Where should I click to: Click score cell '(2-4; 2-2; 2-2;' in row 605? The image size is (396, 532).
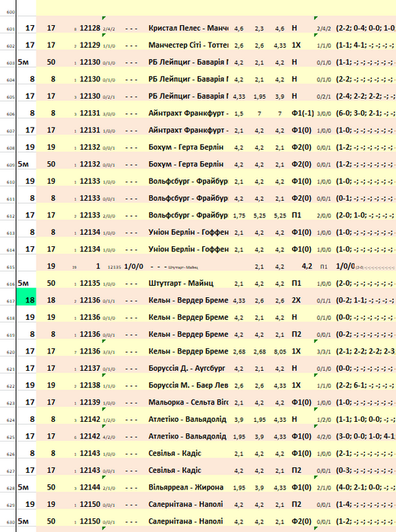click(x=366, y=97)
